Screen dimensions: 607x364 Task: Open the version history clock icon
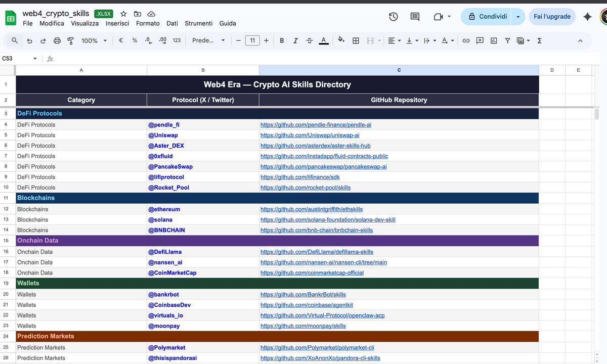click(394, 17)
